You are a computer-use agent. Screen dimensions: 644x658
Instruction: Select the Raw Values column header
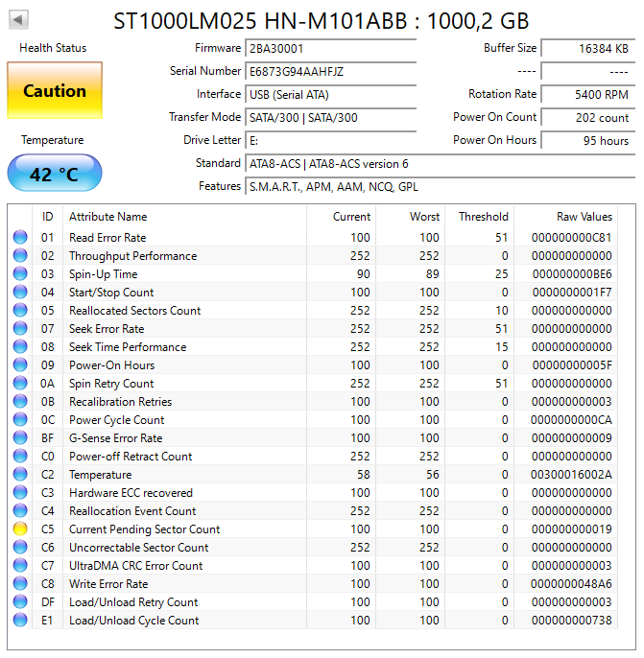click(x=584, y=217)
